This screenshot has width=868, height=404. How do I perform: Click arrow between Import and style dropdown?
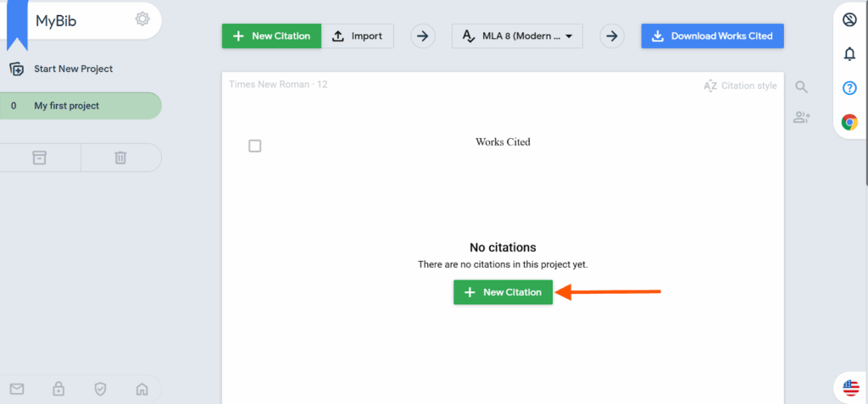[423, 36]
